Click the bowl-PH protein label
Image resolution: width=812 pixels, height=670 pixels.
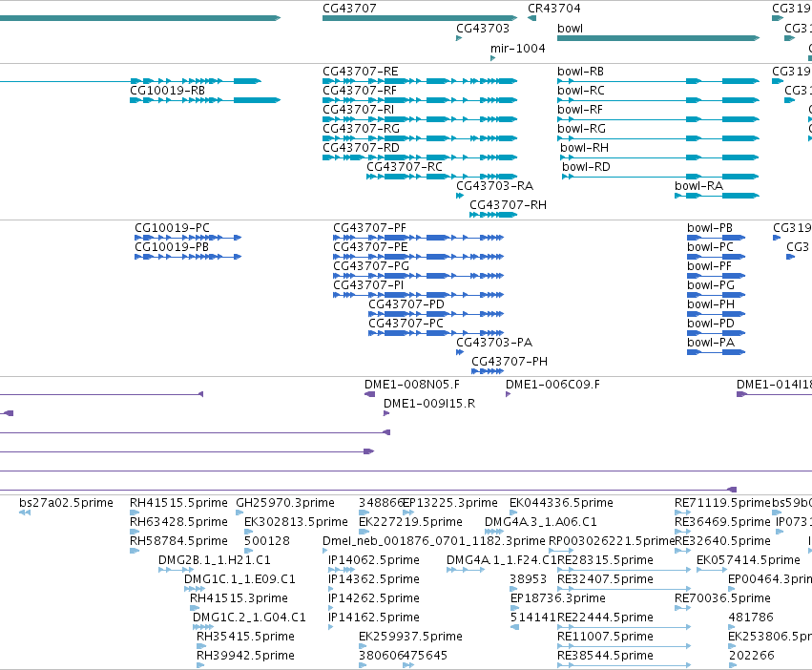[x=711, y=304]
